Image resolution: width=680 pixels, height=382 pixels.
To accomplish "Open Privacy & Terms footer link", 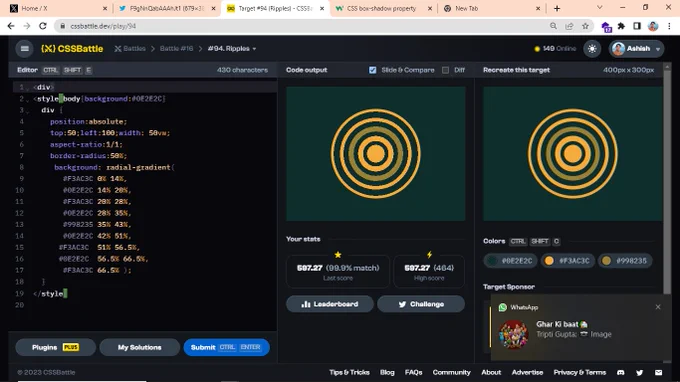I will click(x=579, y=372).
